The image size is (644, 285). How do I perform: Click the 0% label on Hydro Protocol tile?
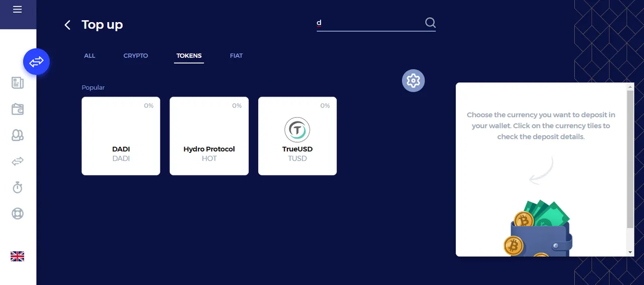tap(237, 106)
